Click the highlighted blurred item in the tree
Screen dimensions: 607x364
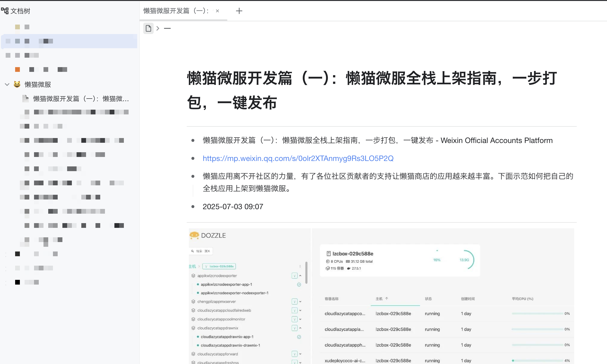[69, 41]
